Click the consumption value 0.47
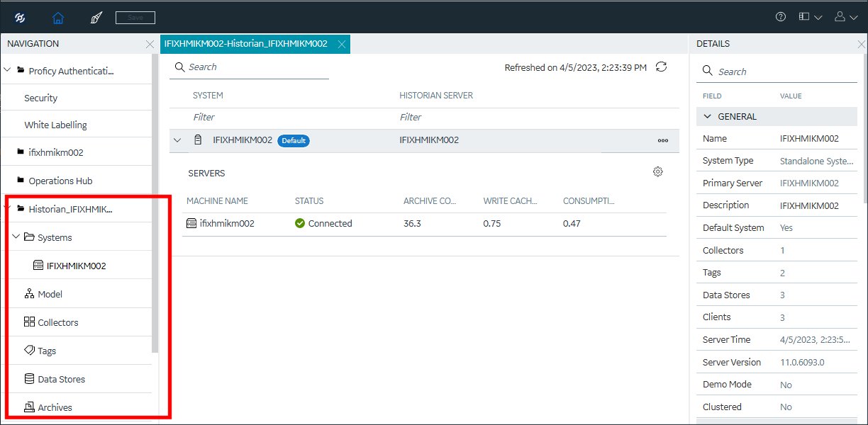The height and width of the screenshot is (425, 868). pos(572,223)
